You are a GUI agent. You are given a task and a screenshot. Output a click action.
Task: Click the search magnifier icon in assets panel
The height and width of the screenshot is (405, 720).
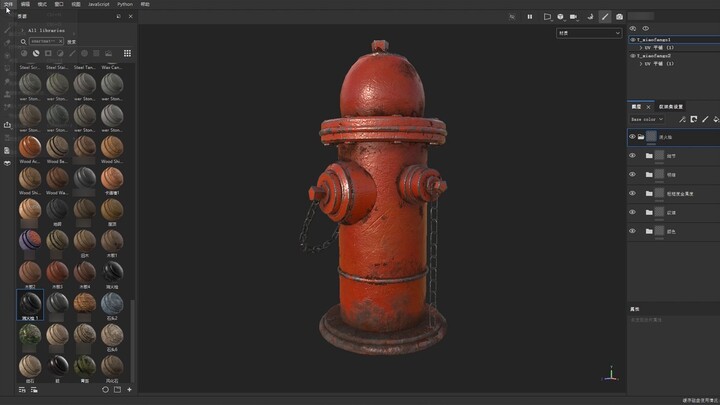click(x=23, y=42)
